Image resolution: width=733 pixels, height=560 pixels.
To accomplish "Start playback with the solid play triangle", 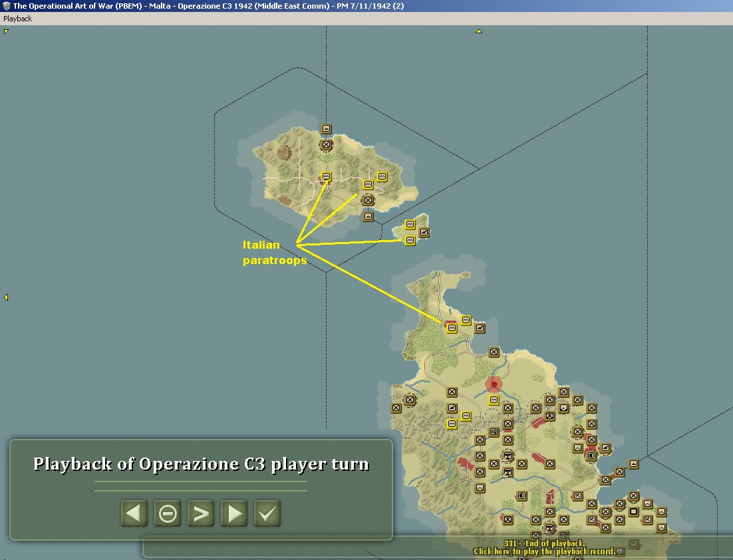I will 233,513.
